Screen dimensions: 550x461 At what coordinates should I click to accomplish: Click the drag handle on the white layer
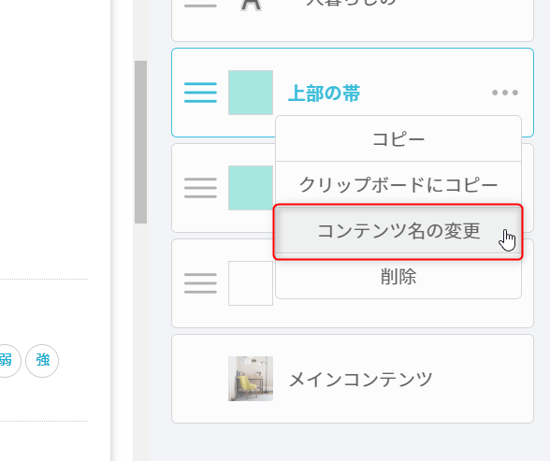(x=200, y=283)
